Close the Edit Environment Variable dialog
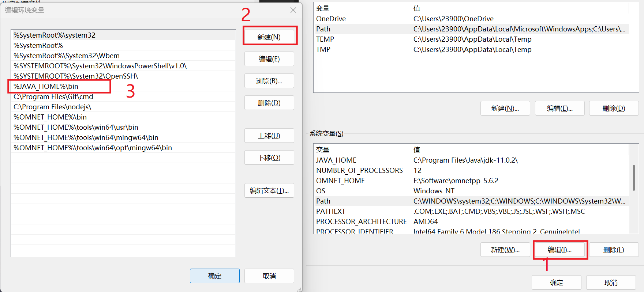The image size is (644, 292). 293,10
